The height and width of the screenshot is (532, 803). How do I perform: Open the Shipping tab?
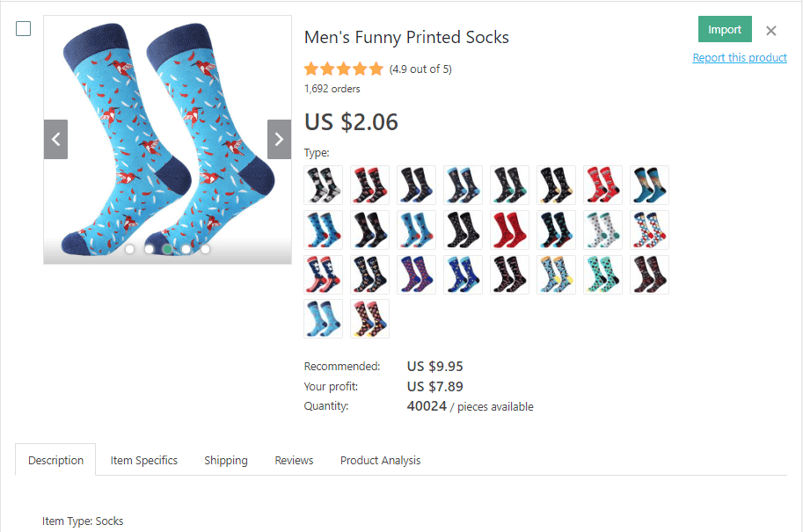tap(226, 460)
